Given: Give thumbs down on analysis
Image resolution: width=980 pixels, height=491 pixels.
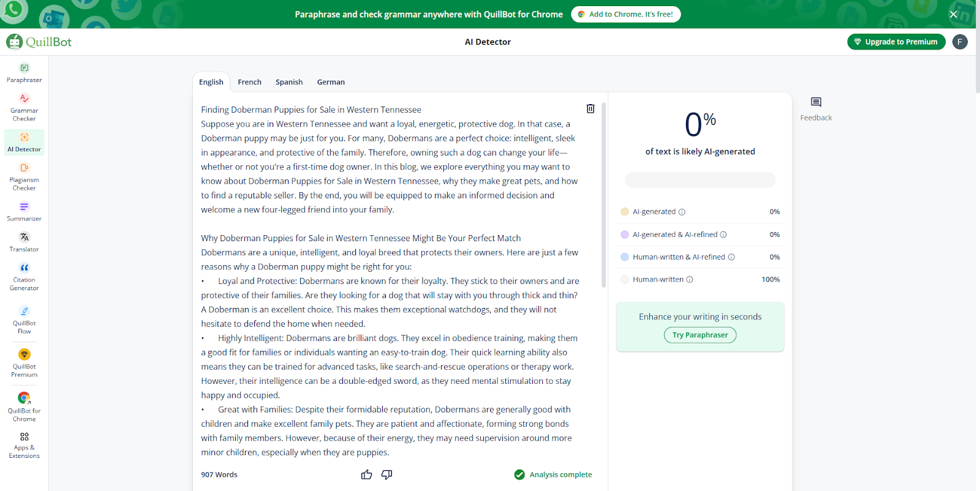Looking at the screenshot, I should click(x=387, y=474).
